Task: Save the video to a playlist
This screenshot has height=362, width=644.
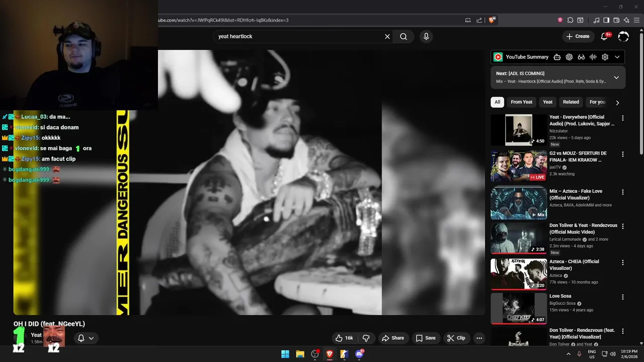Action: 425,338
